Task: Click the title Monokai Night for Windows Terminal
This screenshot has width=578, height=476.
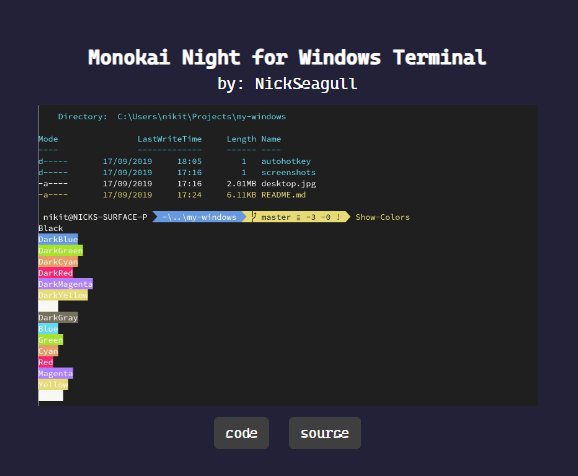Action: [287, 58]
